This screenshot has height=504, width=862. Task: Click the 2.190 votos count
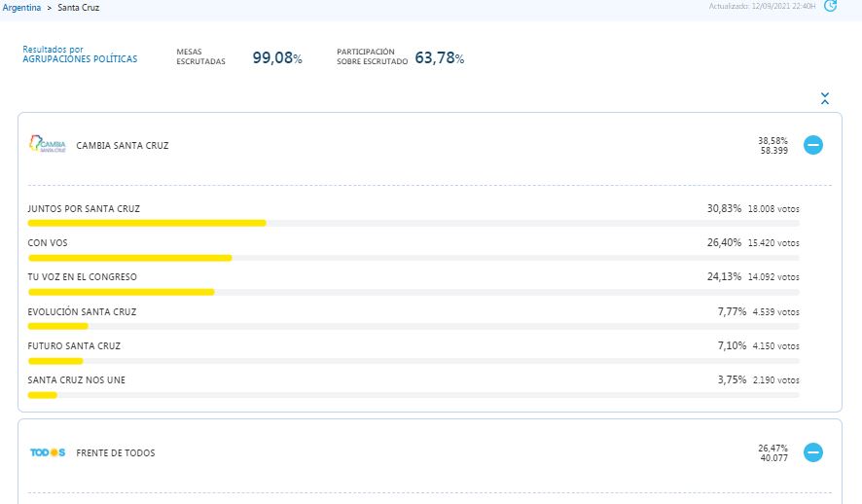pos(776,380)
